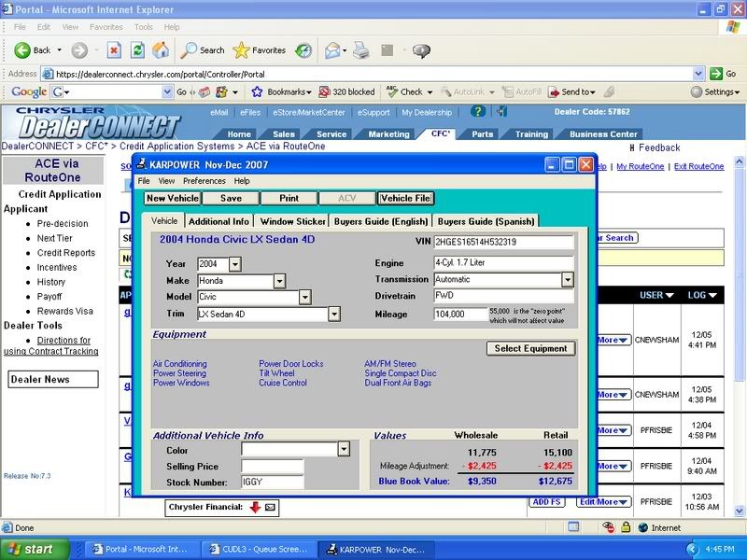Click the question mark help icon in DealerCONNECT
The height and width of the screenshot is (560, 747).
(x=478, y=111)
